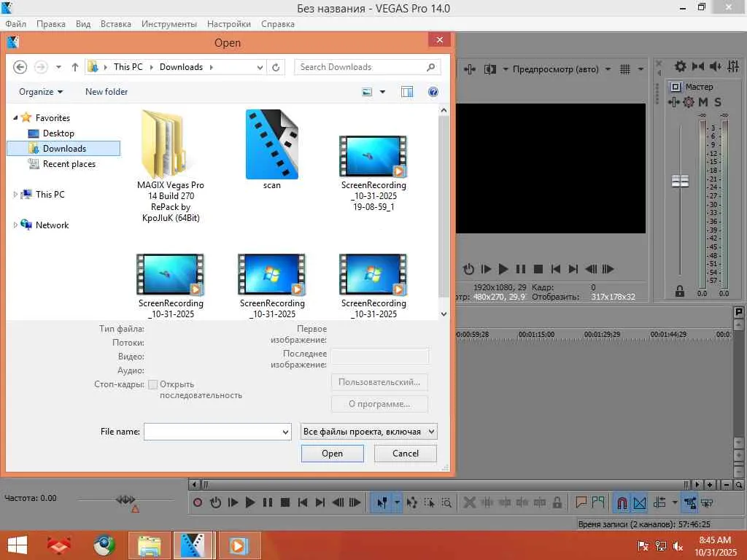The image size is (747, 560).
Task: Select Desktop under Favorites
Action: [x=58, y=133]
